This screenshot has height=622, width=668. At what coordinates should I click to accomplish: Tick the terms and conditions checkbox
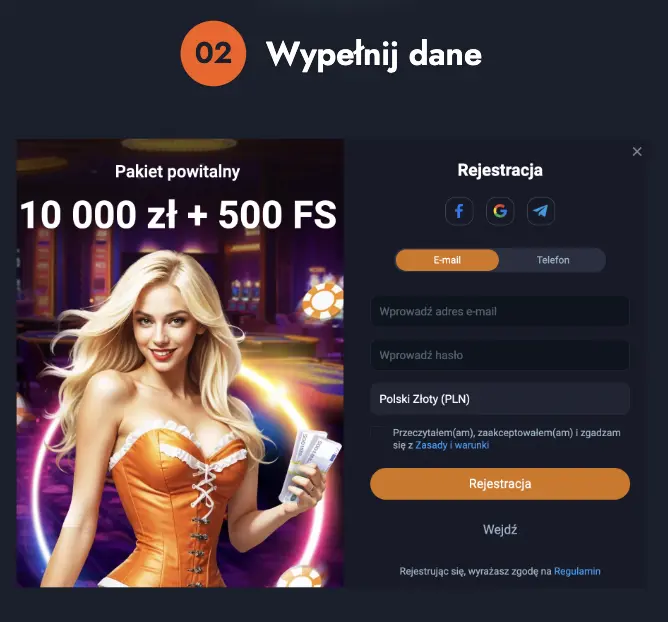(378, 434)
